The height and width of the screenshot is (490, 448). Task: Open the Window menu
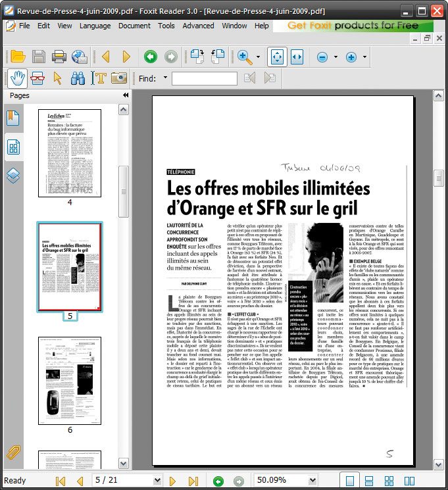(234, 26)
